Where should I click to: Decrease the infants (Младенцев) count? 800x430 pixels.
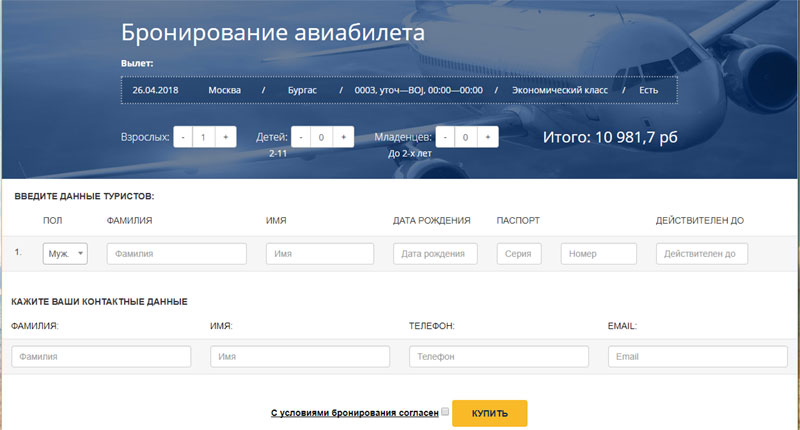point(445,137)
